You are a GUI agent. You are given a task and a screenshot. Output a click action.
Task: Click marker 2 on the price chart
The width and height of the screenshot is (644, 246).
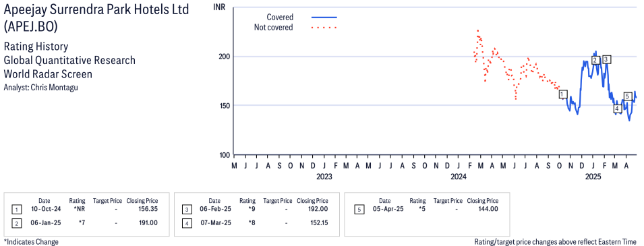595,61
